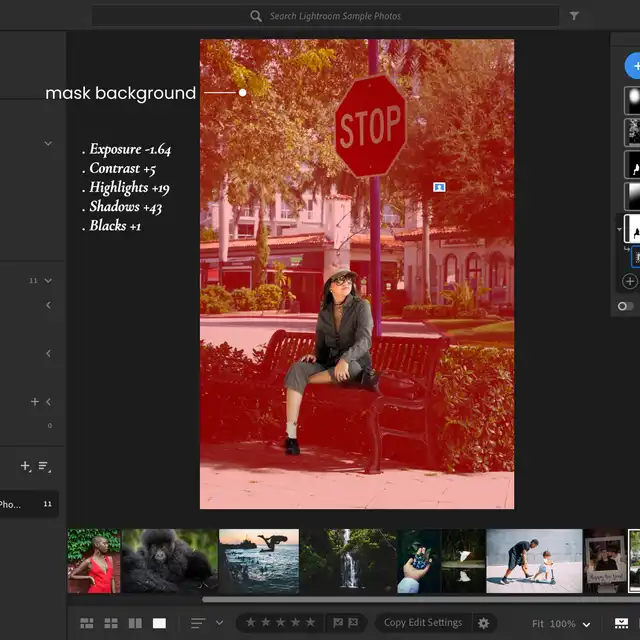Flag photo as rejected
Viewport: 640px width, 640px height.
pos(354,622)
